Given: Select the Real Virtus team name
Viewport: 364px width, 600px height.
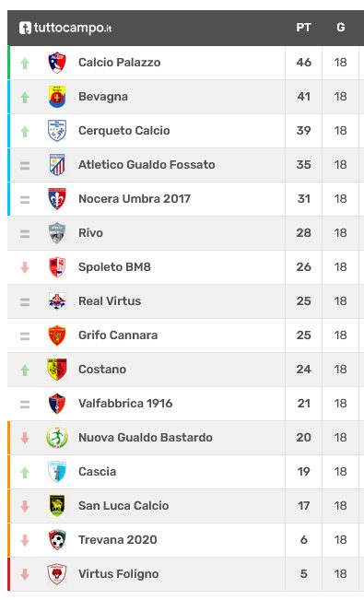Looking at the screenshot, I should tap(110, 300).
